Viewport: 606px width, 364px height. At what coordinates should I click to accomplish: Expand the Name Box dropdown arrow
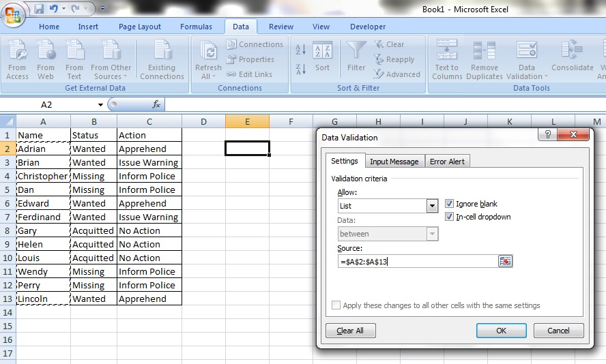(100, 104)
